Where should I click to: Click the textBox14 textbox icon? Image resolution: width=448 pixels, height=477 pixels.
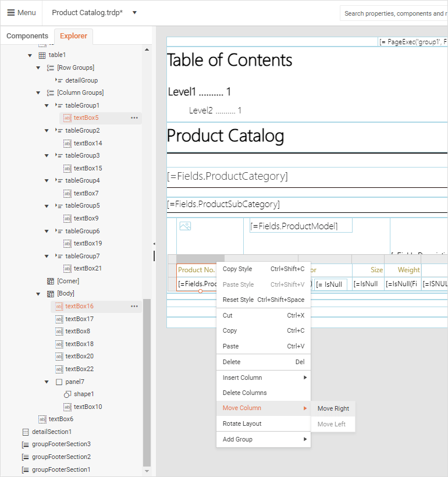point(67,143)
